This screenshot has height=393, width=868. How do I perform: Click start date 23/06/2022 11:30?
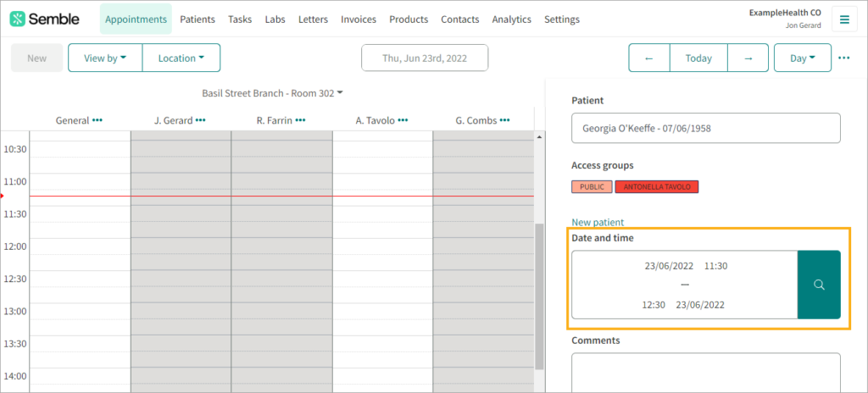[x=686, y=266]
